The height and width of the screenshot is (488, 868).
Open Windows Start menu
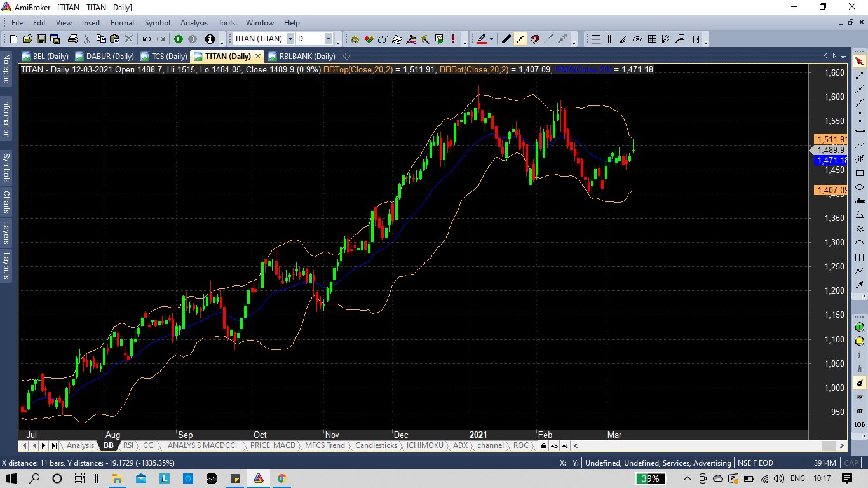click(x=12, y=478)
